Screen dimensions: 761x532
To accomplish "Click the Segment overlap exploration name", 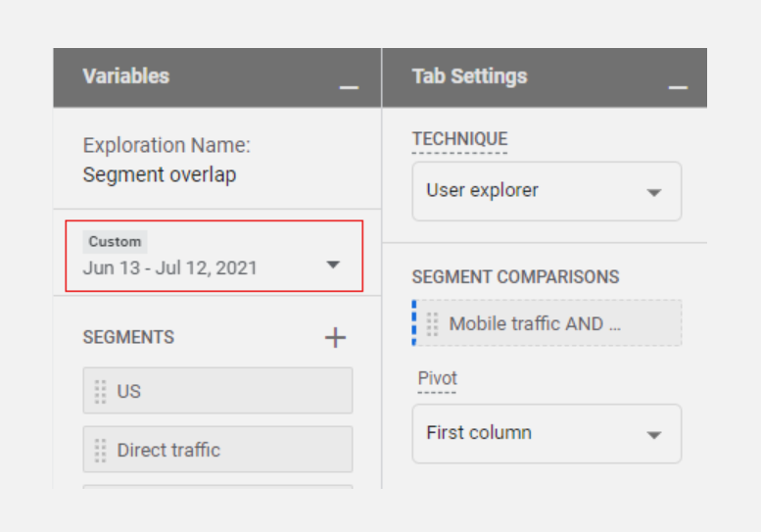I will click(160, 174).
